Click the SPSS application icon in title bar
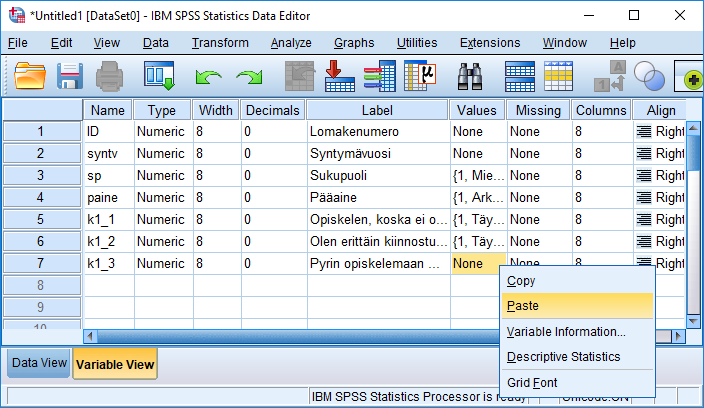The width and height of the screenshot is (704, 408). 17,15
